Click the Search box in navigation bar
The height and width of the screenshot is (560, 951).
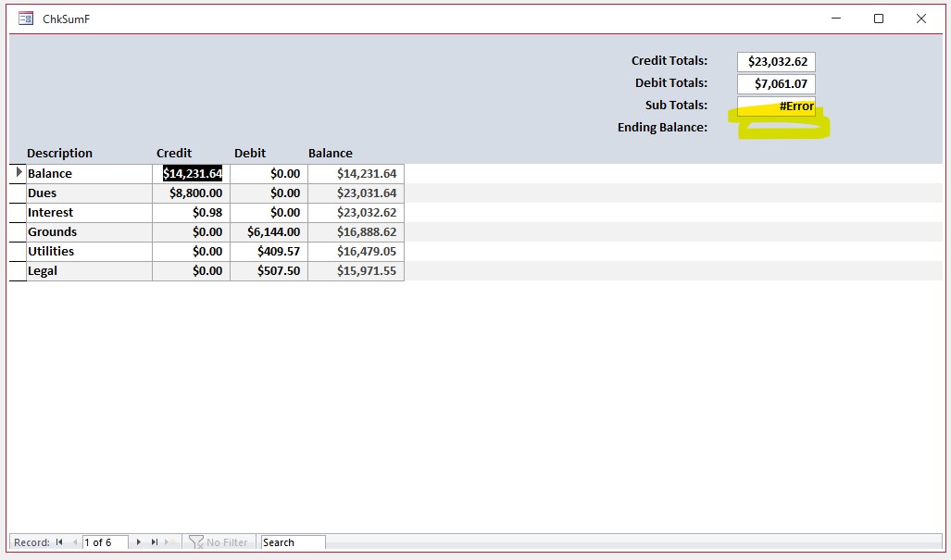click(x=293, y=542)
